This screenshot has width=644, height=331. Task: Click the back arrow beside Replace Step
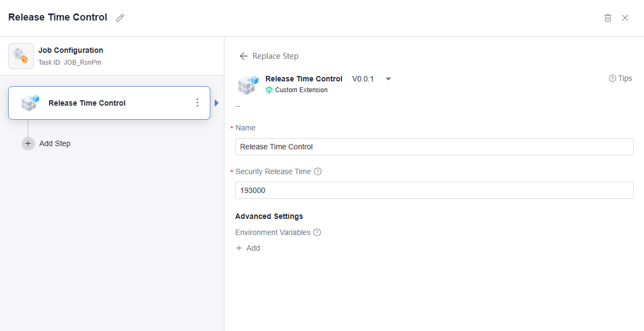(243, 56)
